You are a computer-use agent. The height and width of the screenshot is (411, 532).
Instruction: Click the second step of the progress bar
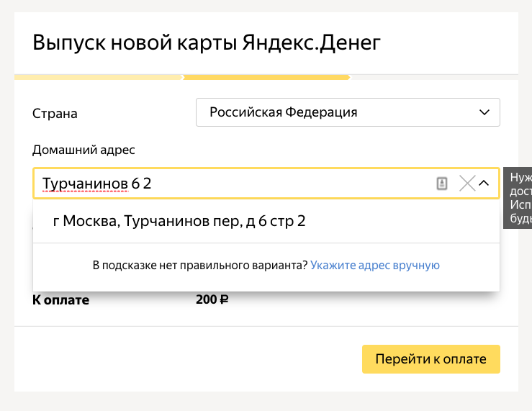click(x=266, y=77)
